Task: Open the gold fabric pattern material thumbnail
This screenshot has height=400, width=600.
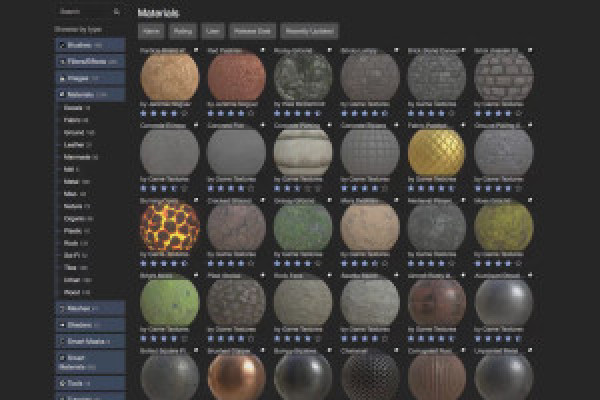Action: 436,152
